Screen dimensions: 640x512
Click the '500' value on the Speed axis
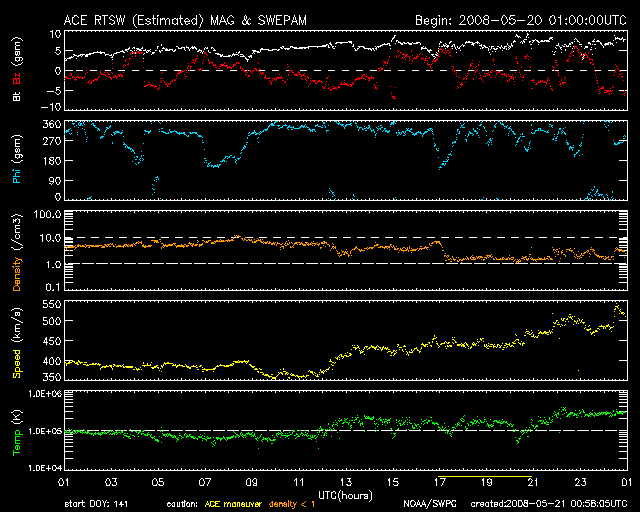pyautogui.click(x=51, y=321)
